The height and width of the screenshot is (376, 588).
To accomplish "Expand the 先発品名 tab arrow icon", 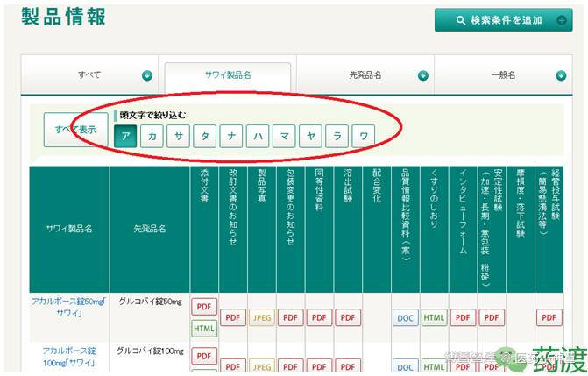I will 423,75.
